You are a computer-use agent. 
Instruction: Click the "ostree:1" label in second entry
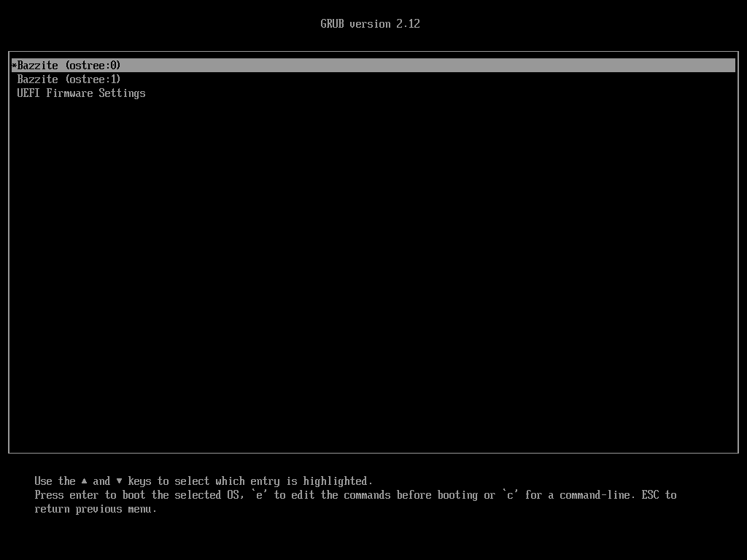(x=93, y=79)
